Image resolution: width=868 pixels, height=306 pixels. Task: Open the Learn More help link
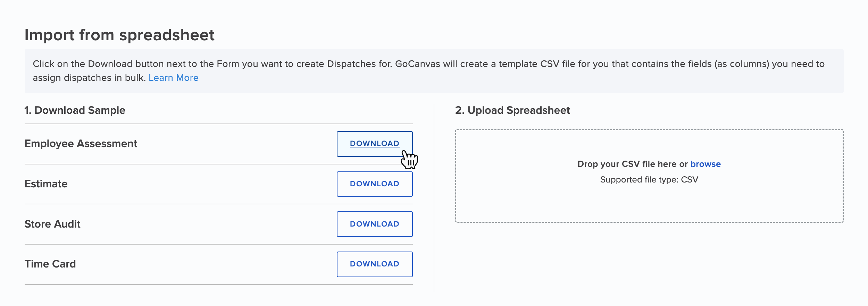pyautogui.click(x=173, y=78)
